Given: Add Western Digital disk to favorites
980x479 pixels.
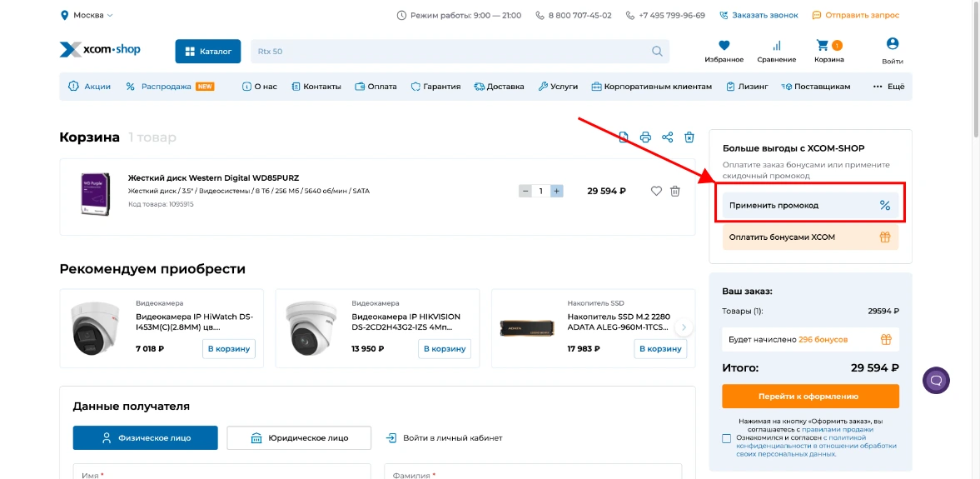Looking at the screenshot, I should coord(656,191).
